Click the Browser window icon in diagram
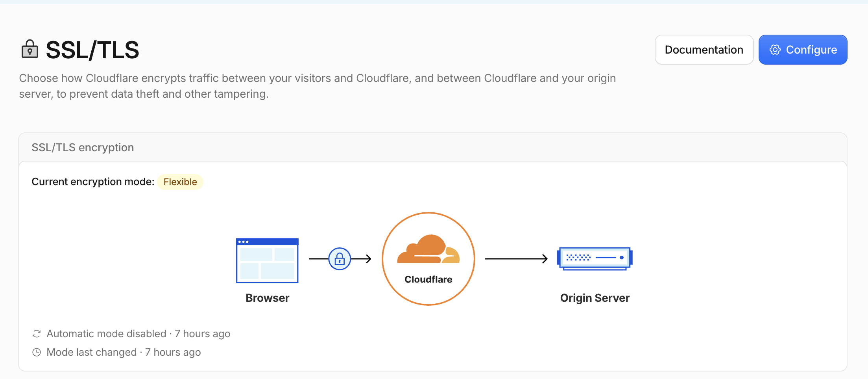This screenshot has width=868, height=379. 267,260
